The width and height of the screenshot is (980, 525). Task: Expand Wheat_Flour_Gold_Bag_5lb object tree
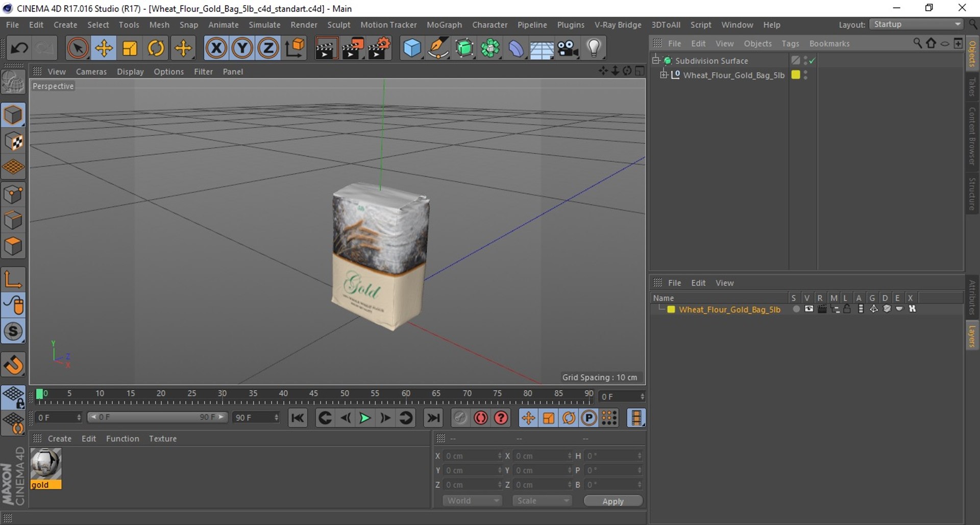pyautogui.click(x=664, y=75)
